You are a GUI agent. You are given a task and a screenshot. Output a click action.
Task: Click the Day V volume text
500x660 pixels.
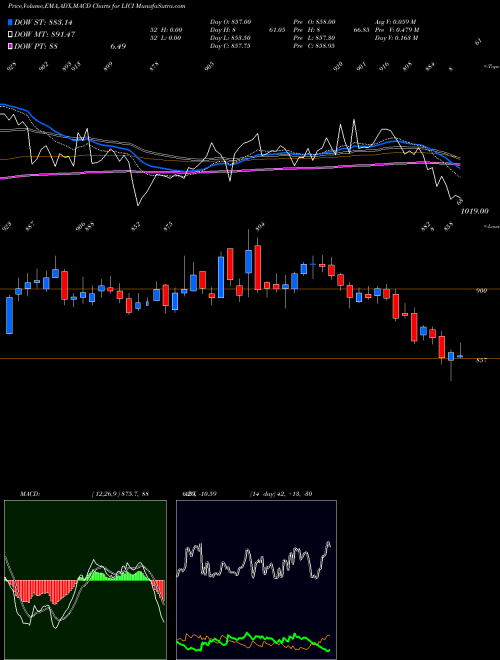coord(397,38)
